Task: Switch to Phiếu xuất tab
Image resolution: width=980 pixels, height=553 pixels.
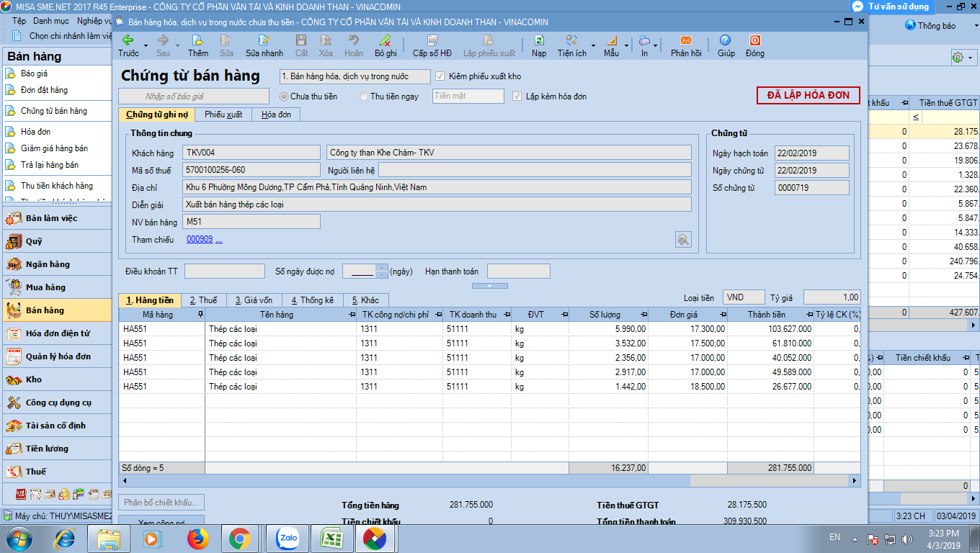Action: (x=223, y=114)
